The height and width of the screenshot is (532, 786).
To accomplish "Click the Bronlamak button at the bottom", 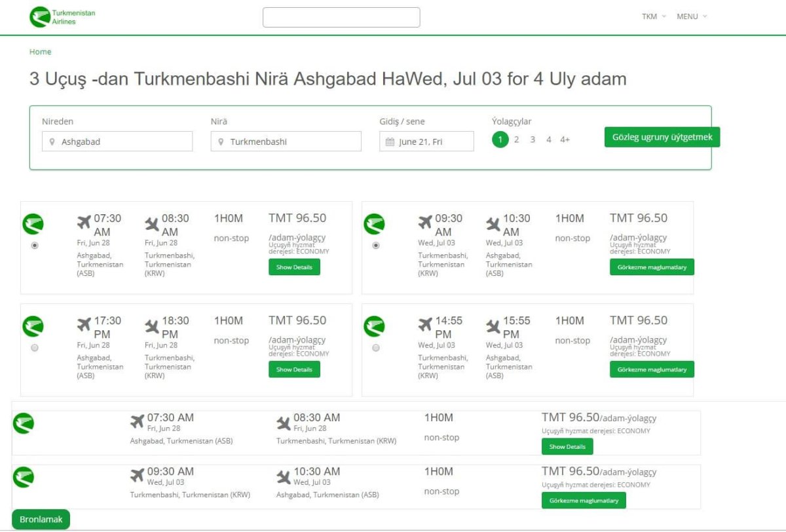I will 41,518.
